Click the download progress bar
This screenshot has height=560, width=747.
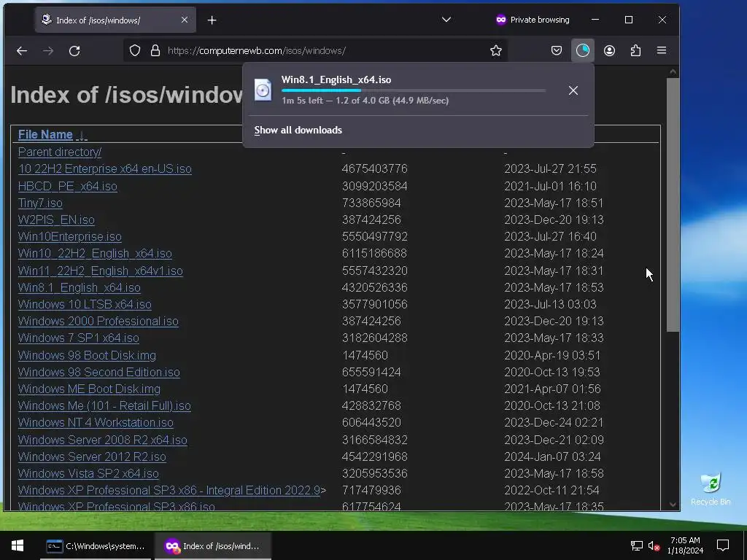click(413, 90)
